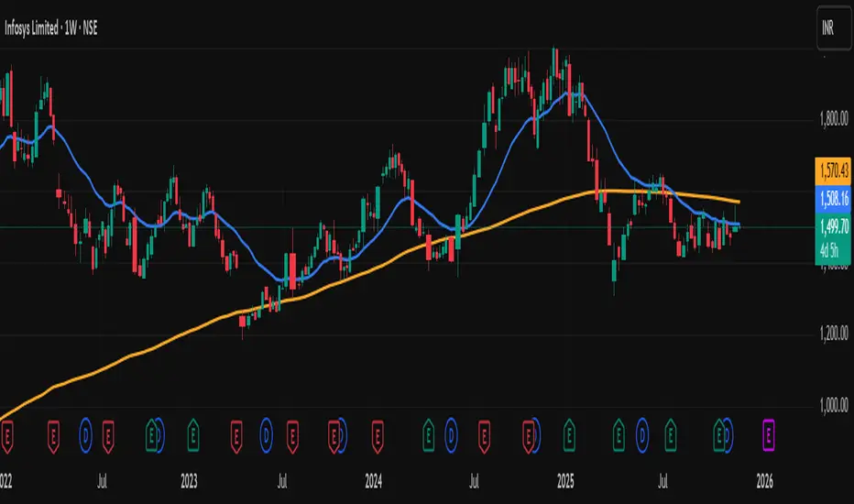854x504 pixels.
Task: Click the red earnings marker above 2024 label
Action: coord(377,429)
